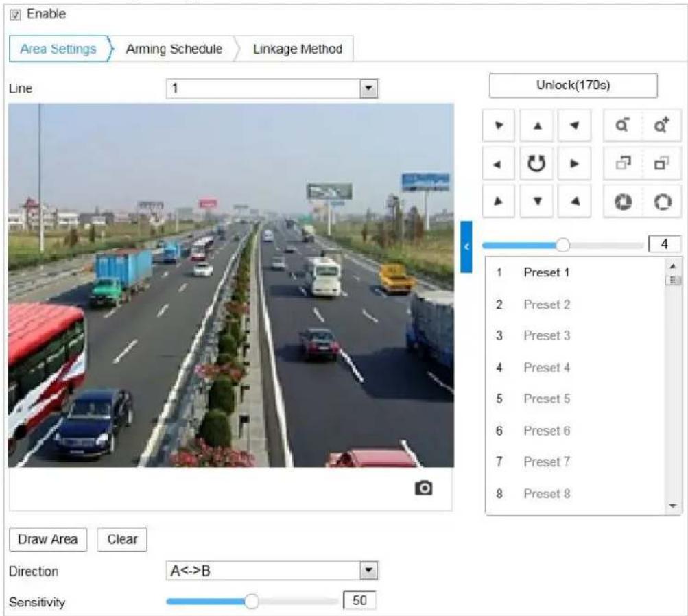
Task: Select Preset 4 in the list
Action: coord(576,367)
